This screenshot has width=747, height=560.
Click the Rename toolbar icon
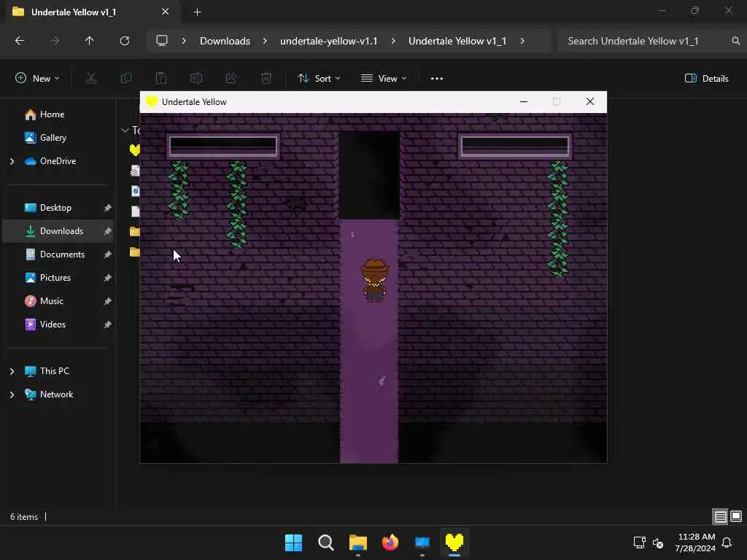click(x=196, y=78)
